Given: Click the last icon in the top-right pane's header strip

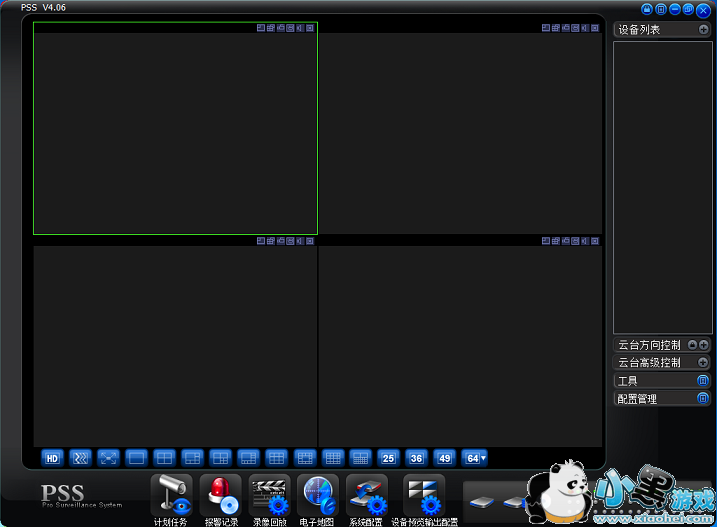Looking at the screenshot, I should [595, 28].
